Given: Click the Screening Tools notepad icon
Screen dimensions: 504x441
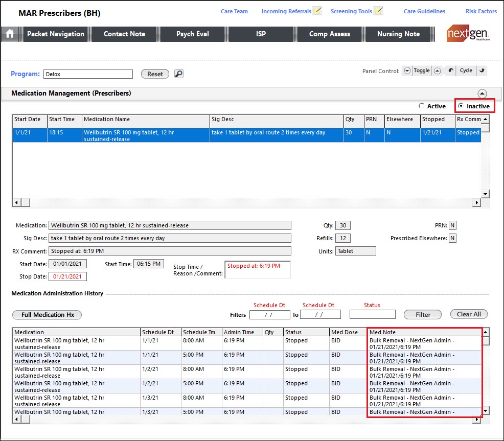Looking at the screenshot, I should [378, 11].
